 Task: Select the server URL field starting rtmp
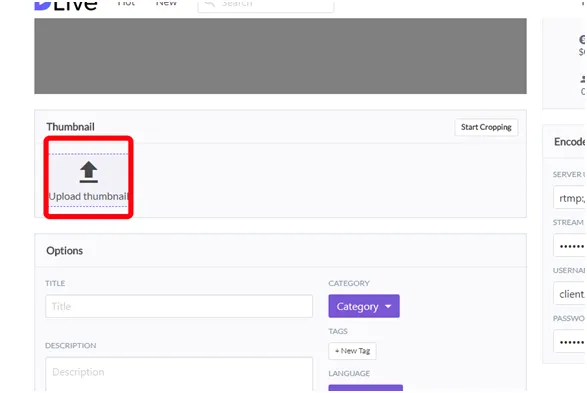(x=569, y=198)
